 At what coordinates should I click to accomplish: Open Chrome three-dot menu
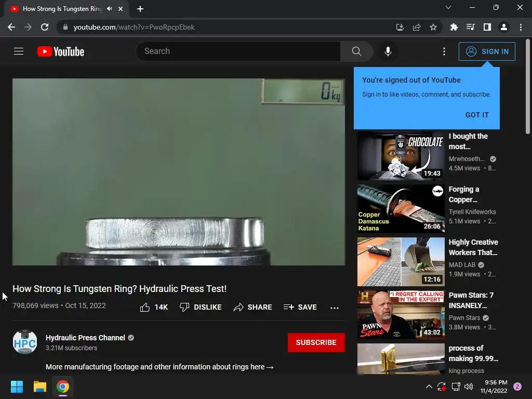[x=521, y=27]
